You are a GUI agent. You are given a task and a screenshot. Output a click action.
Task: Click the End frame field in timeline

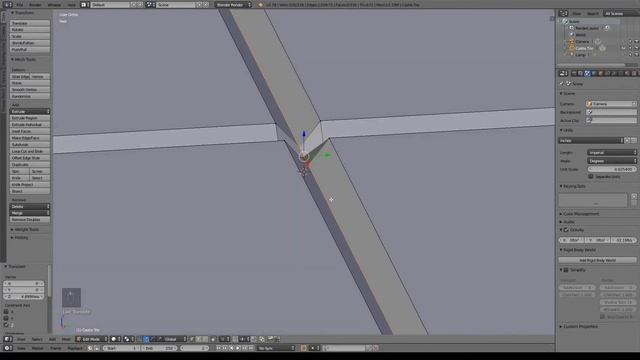160,348
